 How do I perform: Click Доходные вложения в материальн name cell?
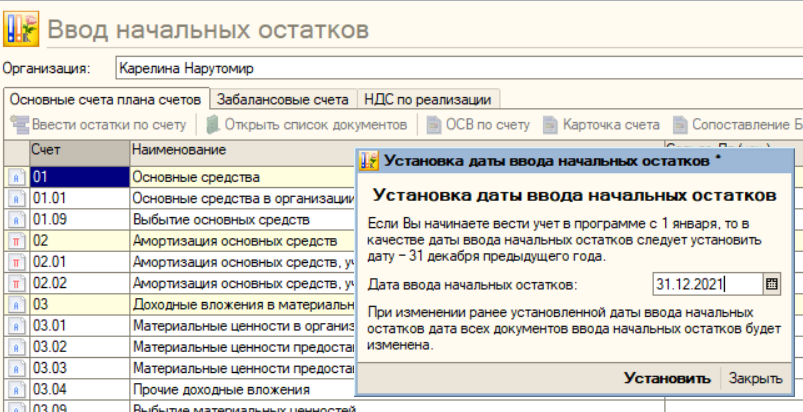(243, 305)
